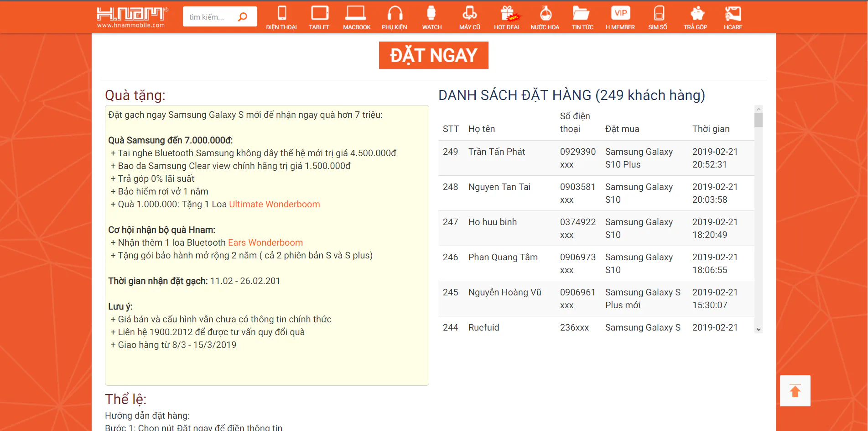
Task: Open the Ultimate Wonderboom link
Action: point(275,204)
